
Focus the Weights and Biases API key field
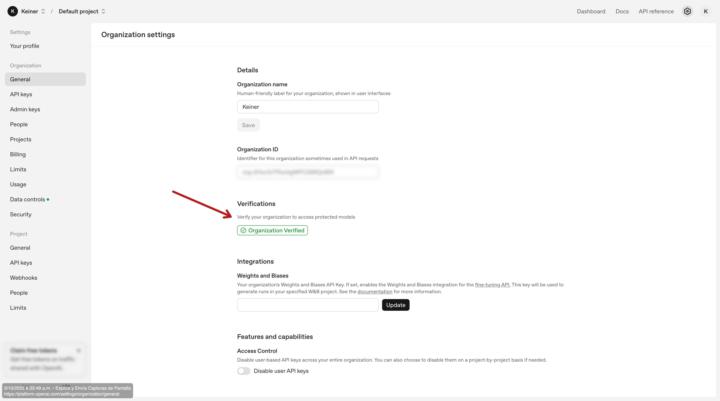[308, 305]
